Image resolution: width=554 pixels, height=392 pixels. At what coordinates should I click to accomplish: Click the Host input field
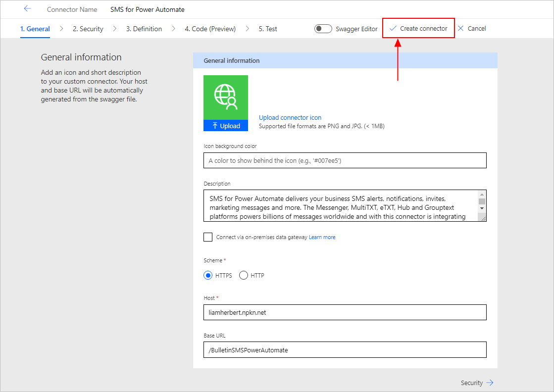[345, 312]
